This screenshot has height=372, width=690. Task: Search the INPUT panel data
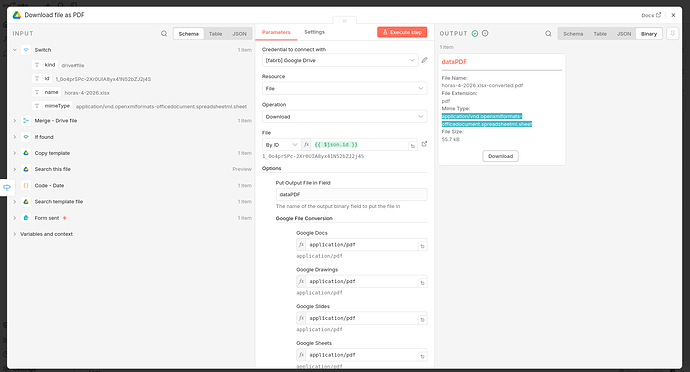click(164, 33)
